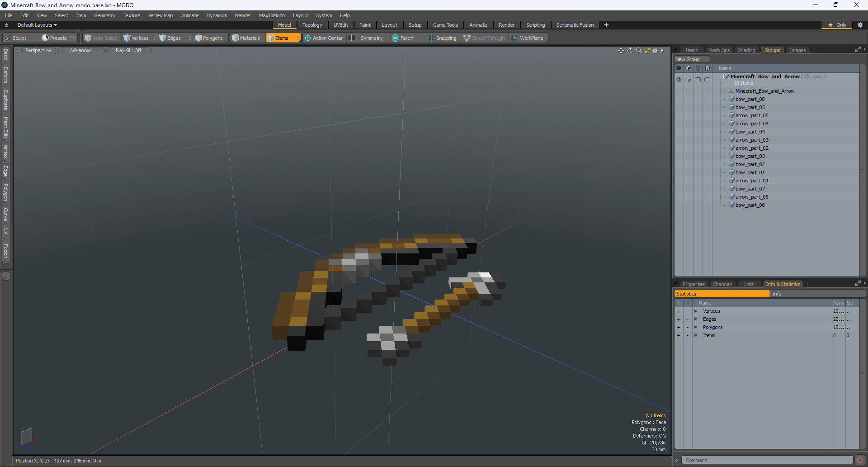The image size is (868, 467).
Task: Open layout preferences gear at top right
Action: (x=860, y=25)
